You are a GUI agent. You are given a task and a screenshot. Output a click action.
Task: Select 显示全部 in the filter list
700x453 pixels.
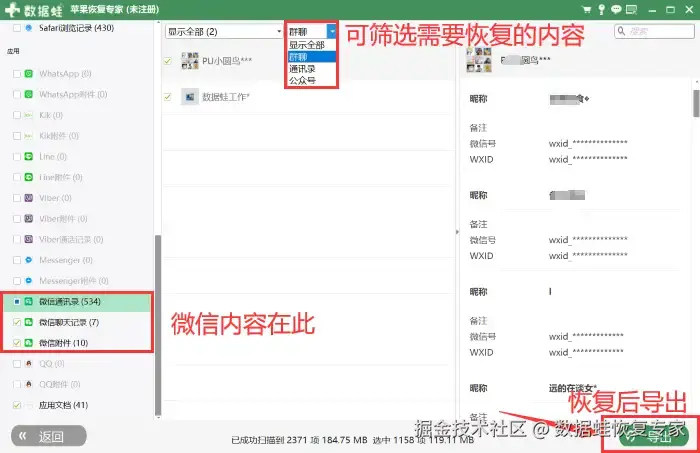tap(311, 45)
